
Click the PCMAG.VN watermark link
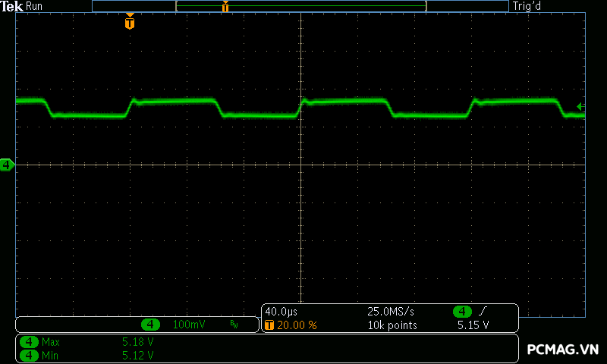point(563,350)
